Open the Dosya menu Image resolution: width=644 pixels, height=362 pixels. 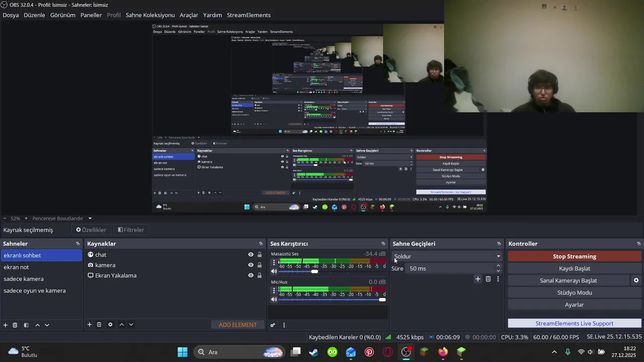tap(11, 15)
